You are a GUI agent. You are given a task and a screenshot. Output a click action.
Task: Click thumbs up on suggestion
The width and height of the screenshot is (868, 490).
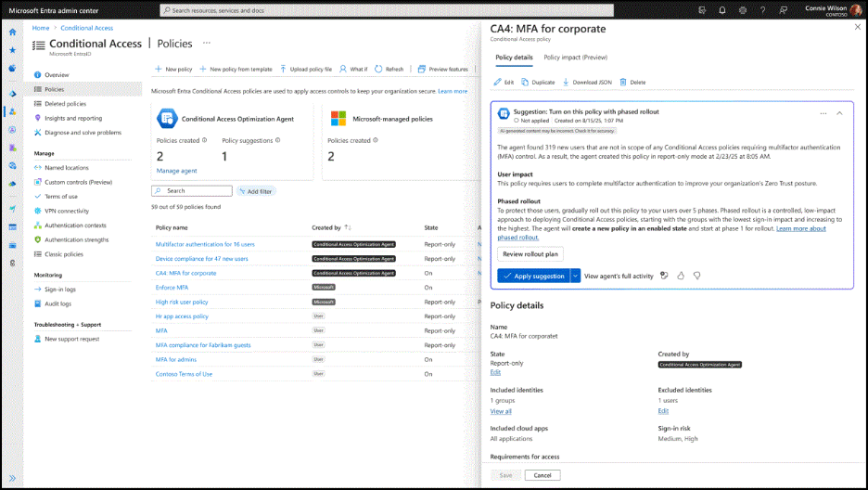pos(681,276)
